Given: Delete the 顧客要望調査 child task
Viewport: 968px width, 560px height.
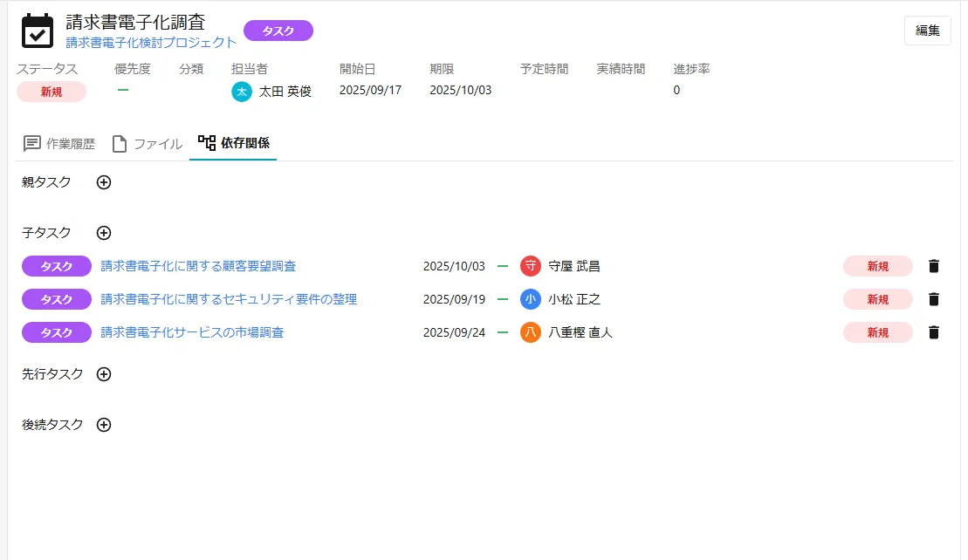Looking at the screenshot, I should click(x=934, y=266).
